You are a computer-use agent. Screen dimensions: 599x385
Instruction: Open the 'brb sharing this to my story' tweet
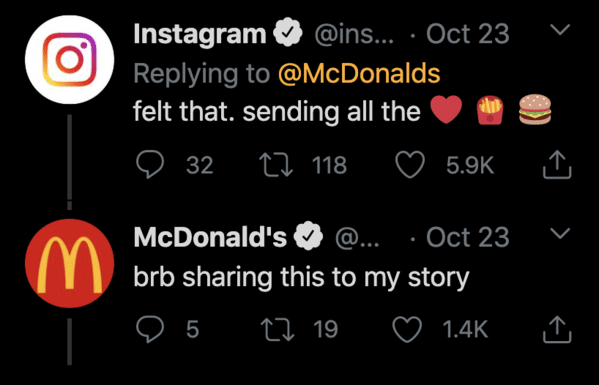pos(301,277)
